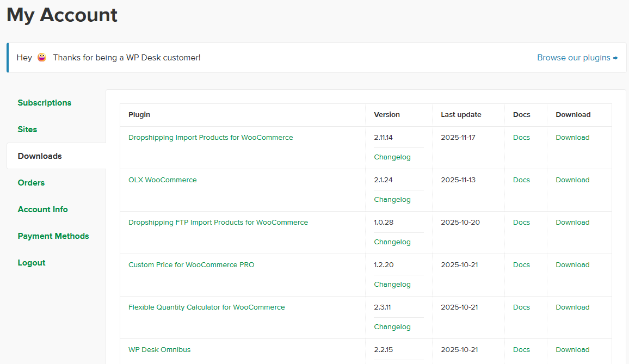This screenshot has height=364, width=629.
Task: Log out using the Logout link
Action: click(32, 263)
